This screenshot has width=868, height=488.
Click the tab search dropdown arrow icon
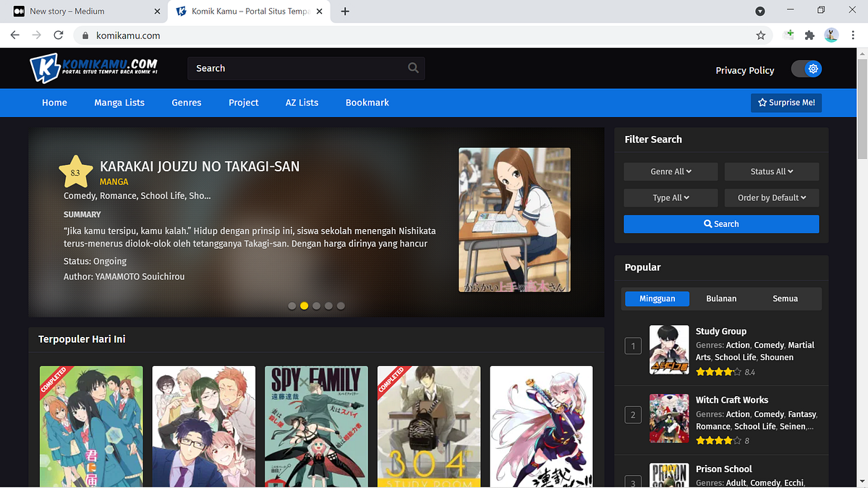tap(760, 11)
